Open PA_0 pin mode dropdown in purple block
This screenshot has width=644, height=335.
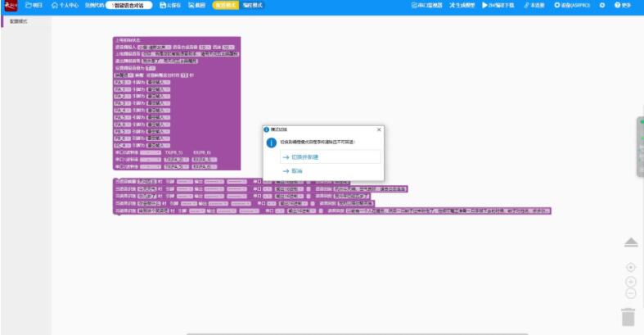(159, 83)
